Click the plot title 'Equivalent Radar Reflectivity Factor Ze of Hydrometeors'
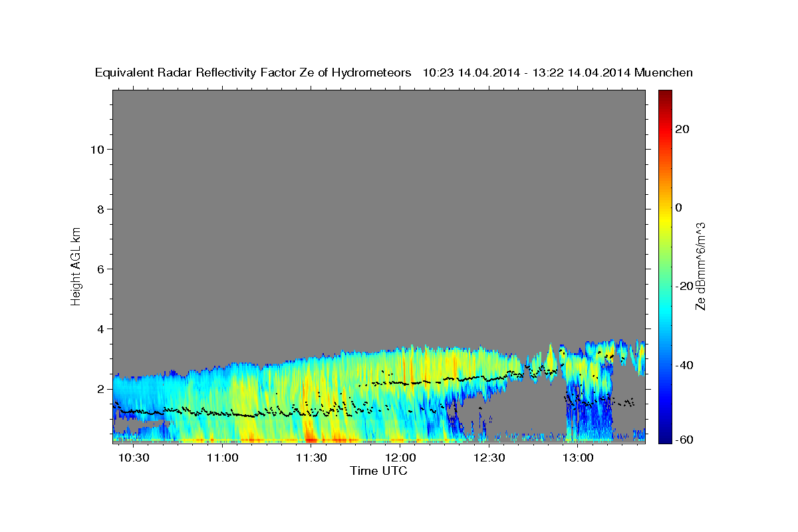Image resolution: width=798 pixels, height=532 pixels. click(253, 72)
